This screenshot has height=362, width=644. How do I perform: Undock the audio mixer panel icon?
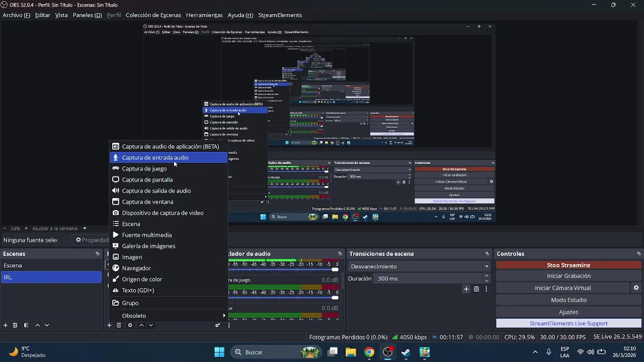(340, 254)
